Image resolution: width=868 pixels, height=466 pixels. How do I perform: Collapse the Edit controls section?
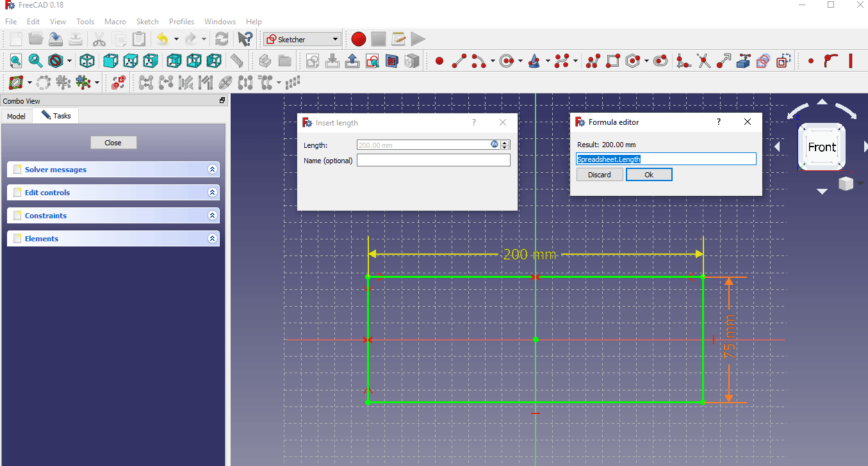[212, 193]
